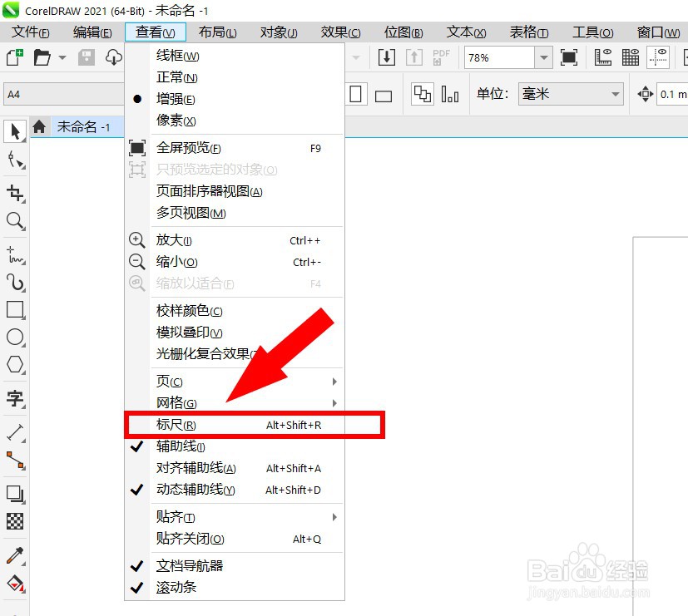The image size is (688, 616).
Task: Select the Shape tool
Action: (x=14, y=160)
